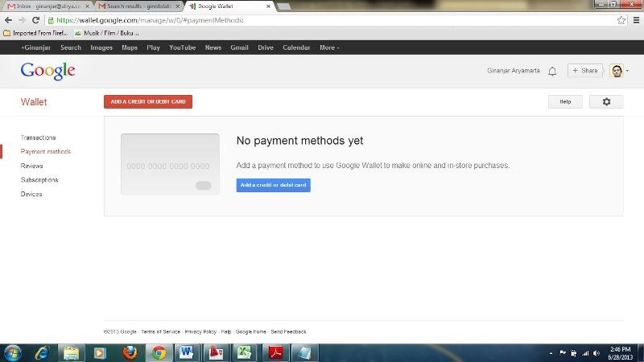
Task: Show hidden system tray icons
Action: (551, 353)
